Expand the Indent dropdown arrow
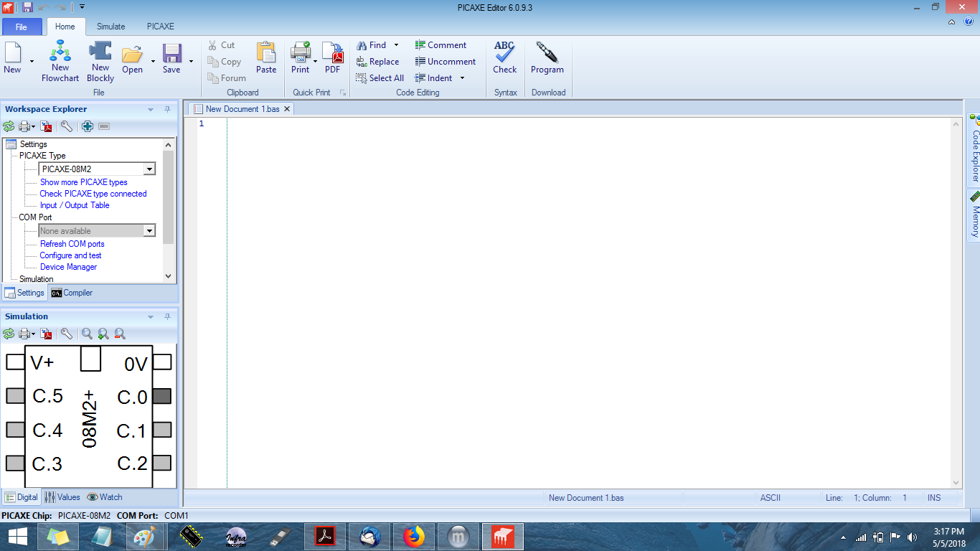The width and height of the screenshot is (980, 551). (462, 78)
